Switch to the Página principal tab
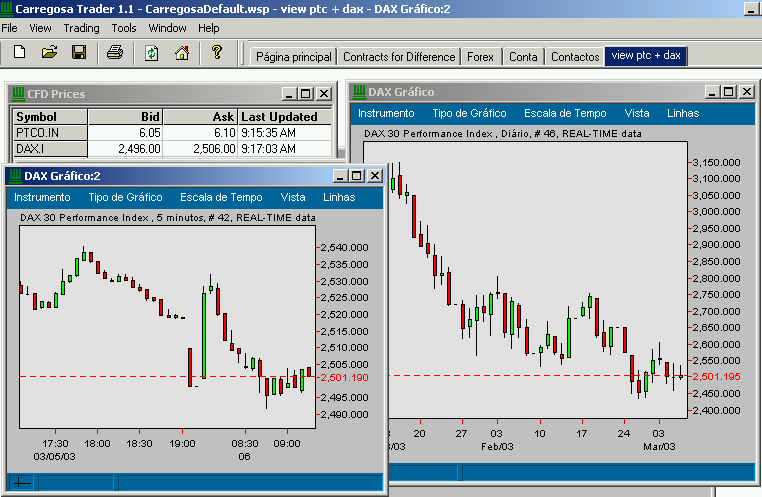Screen dimensions: 762x497 pos(294,57)
